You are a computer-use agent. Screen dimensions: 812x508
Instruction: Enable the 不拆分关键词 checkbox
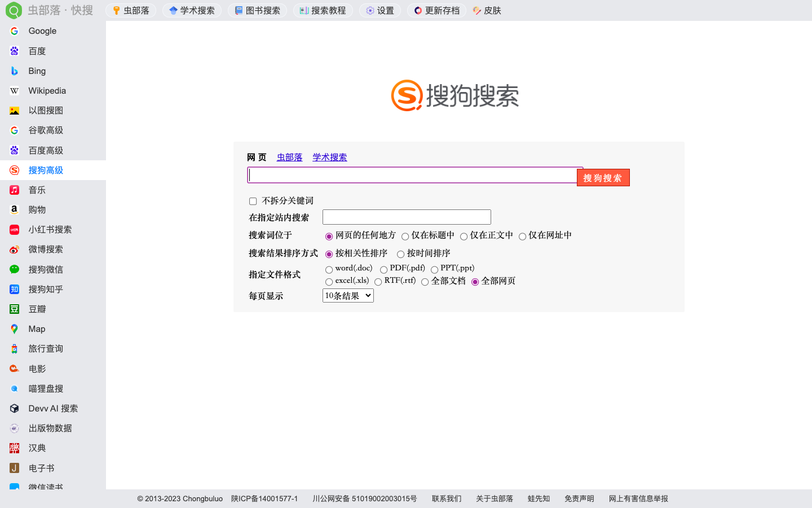click(x=253, y=201)
